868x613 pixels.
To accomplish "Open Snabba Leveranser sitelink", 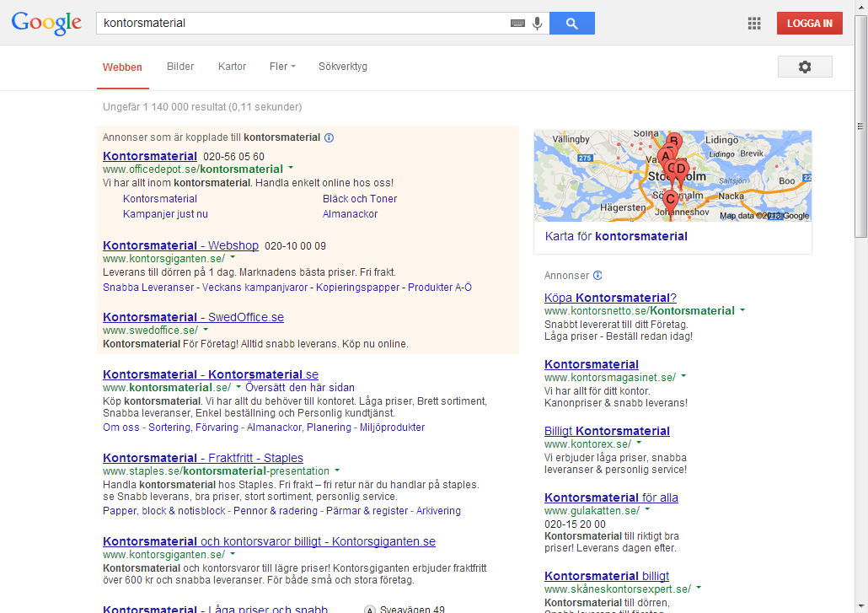I will (x=148, y=288).
